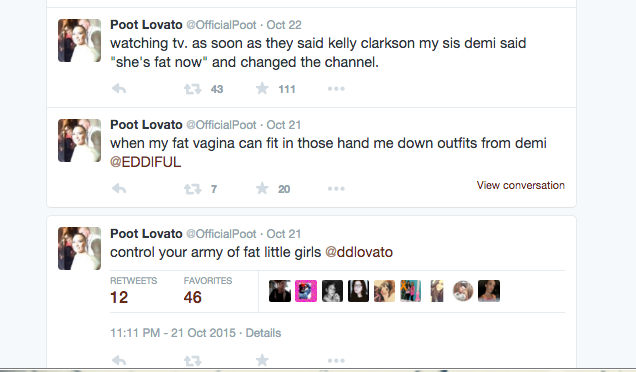636x372 pixels.
Task: Click View conversation link
Action: 520,185
